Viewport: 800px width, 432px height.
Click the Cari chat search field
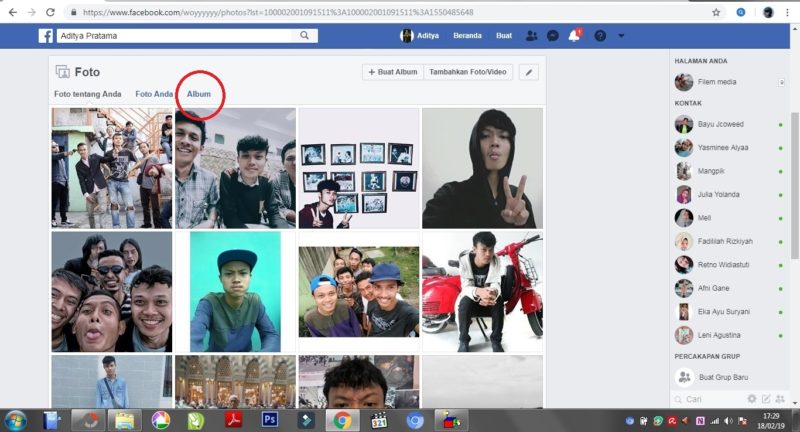pos(709,399)
